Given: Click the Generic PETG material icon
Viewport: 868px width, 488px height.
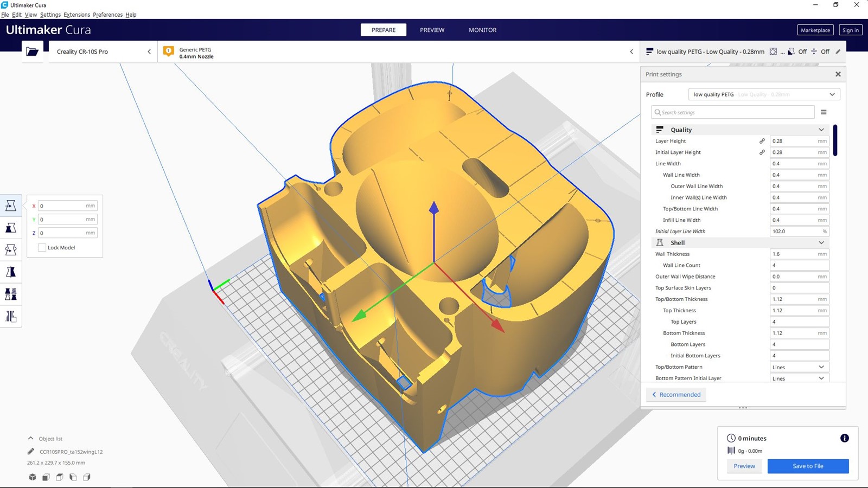Looking at the screenshot, I should (x=169, y=52).
